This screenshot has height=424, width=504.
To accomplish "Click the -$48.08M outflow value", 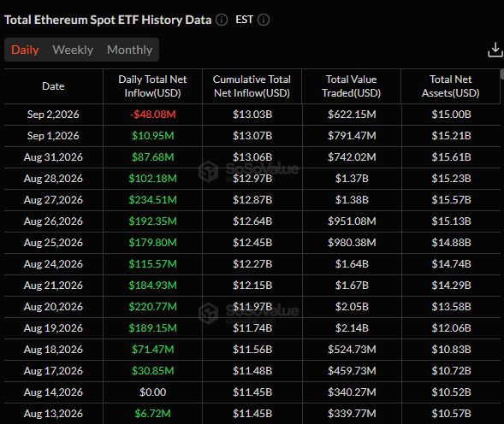I will [152, 115].
